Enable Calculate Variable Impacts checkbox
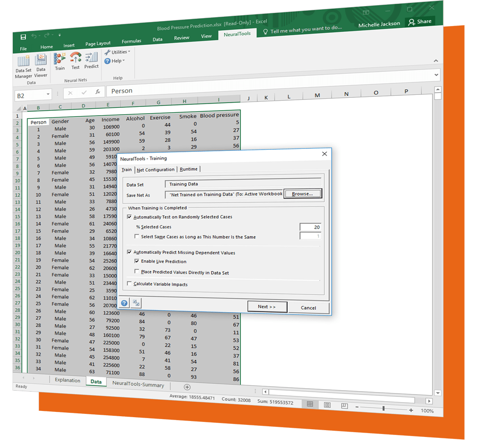Viewport: 482px width, 448px height. click(x=129, y=284)
